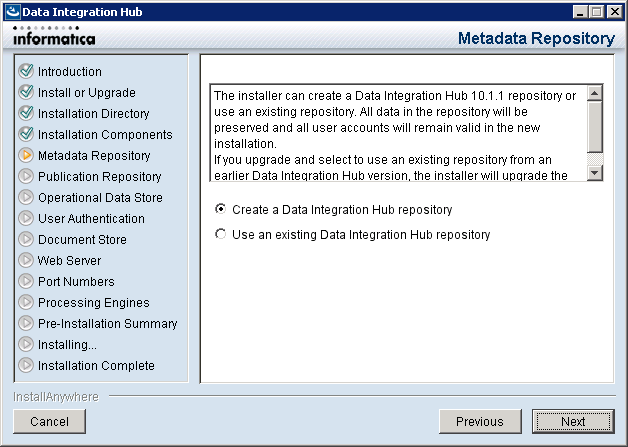
Task: Click the Publication Repository pending step icon
Action: tap(26, 176)
